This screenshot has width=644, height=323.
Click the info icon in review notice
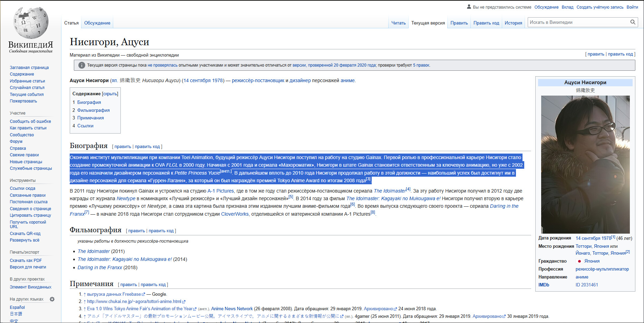point(82,65)
